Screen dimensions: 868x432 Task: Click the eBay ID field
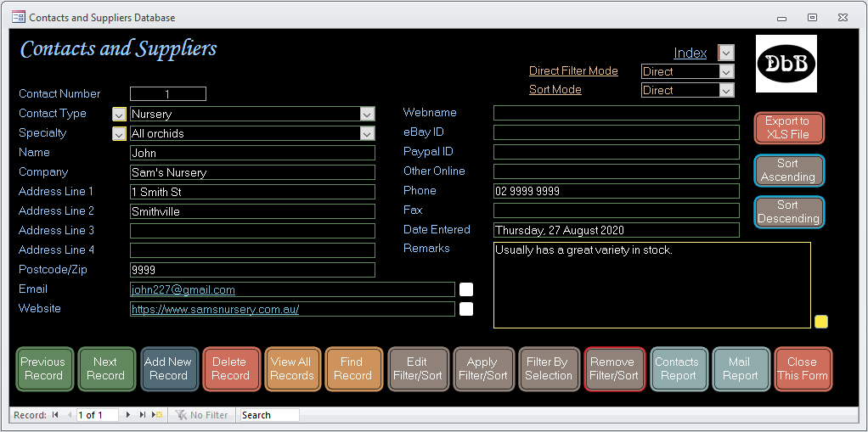click(616, 132)
